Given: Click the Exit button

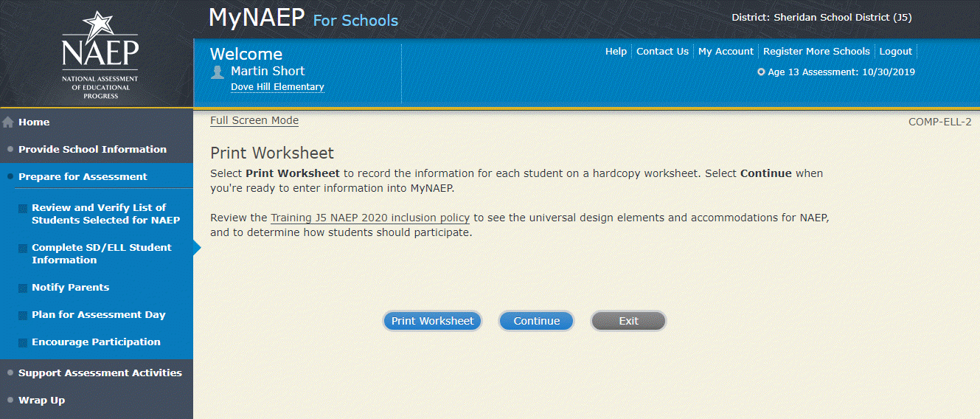Looking at the screenshot, I should point(628,321).
